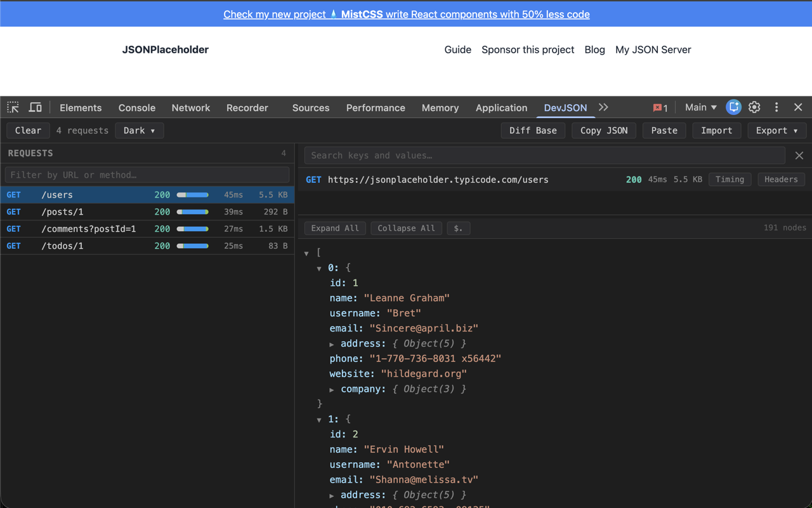Clear the search with the X icon
This screenshot has width=812, height=508.
[x=799, y=155]
